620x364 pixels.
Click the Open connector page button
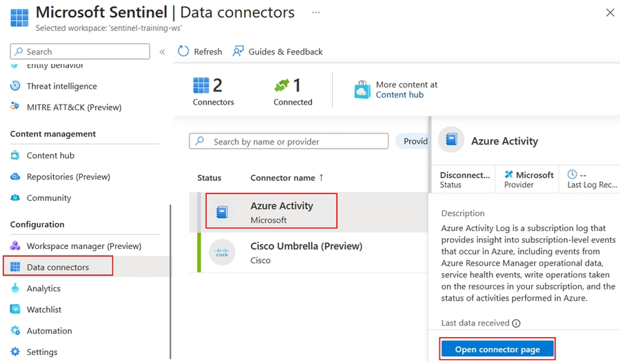[497, 350]
